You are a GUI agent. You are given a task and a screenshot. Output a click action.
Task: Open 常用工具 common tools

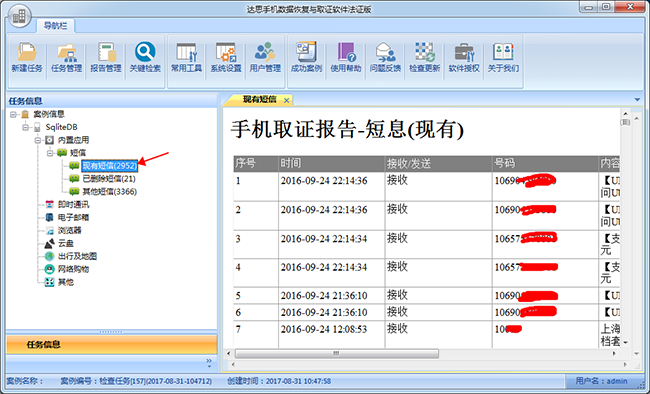(186, 58)
